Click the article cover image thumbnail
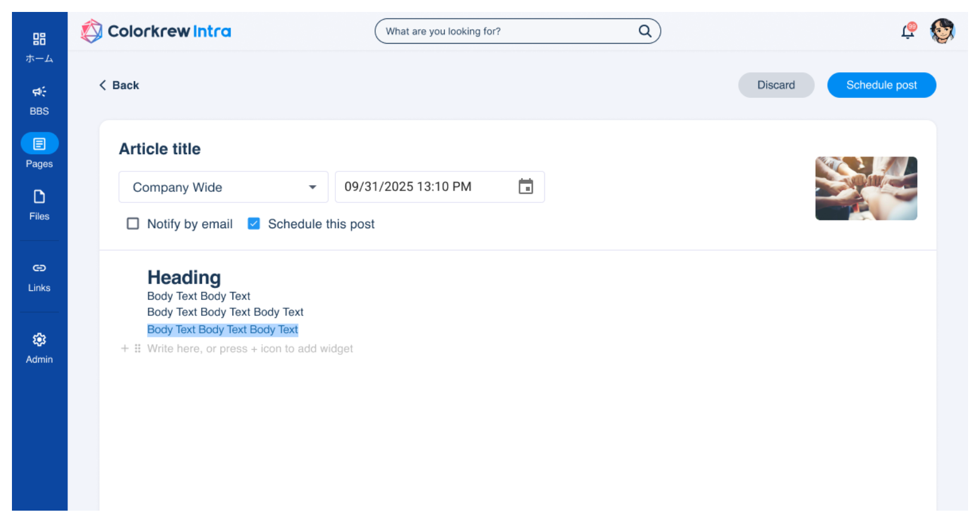Image resolution: width=980 pixels, height=522 pixels. [x=866, y=189]
